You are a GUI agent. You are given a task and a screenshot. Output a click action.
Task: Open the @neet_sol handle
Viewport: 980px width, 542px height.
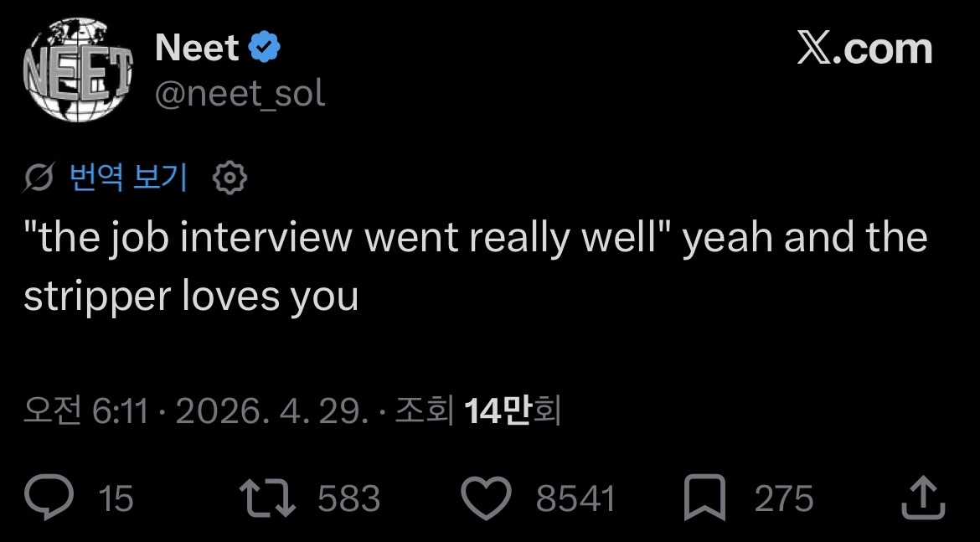240,94
